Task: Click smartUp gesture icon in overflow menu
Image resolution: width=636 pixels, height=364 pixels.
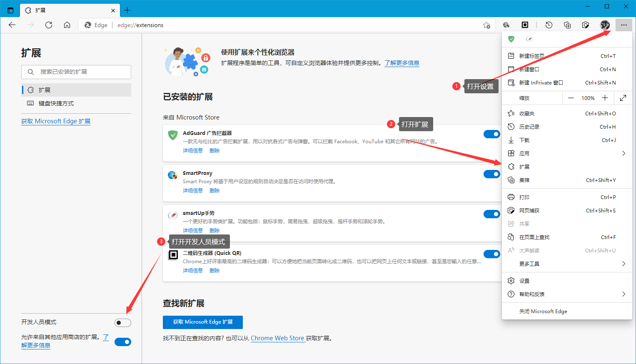Action: [529, 39]
